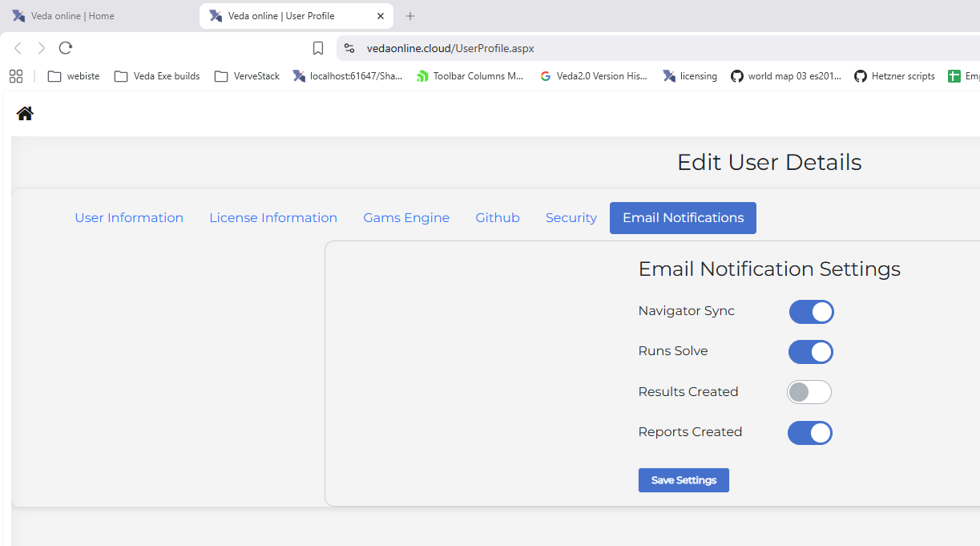Switch to the User Information tab
Image resolution: width=980 pixels, height=546 pixels.
coord(129,218)
